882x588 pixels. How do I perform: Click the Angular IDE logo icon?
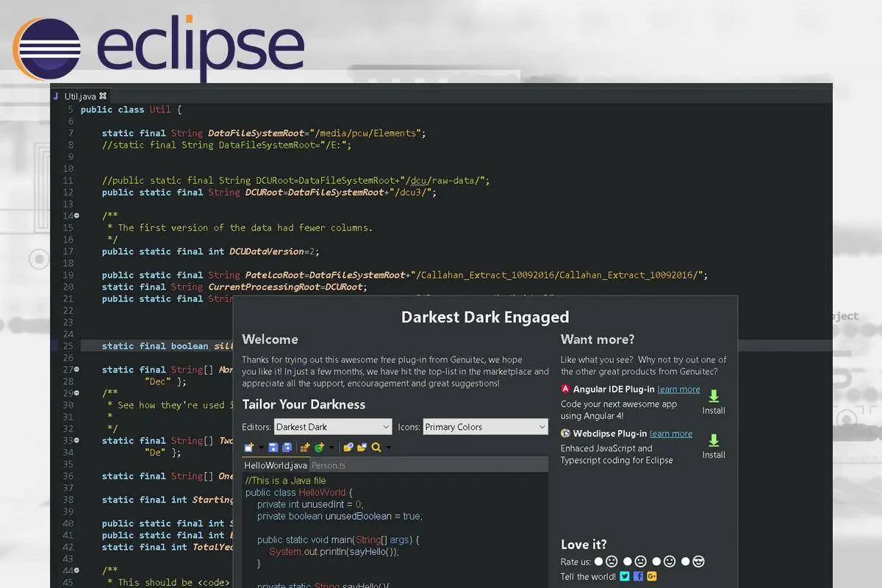point(565,390)
